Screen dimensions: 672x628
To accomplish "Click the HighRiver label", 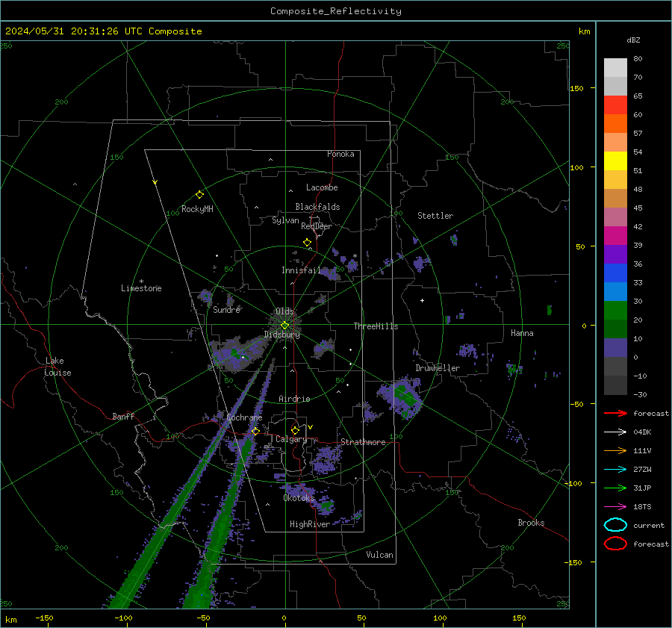I will coord(309,524).
